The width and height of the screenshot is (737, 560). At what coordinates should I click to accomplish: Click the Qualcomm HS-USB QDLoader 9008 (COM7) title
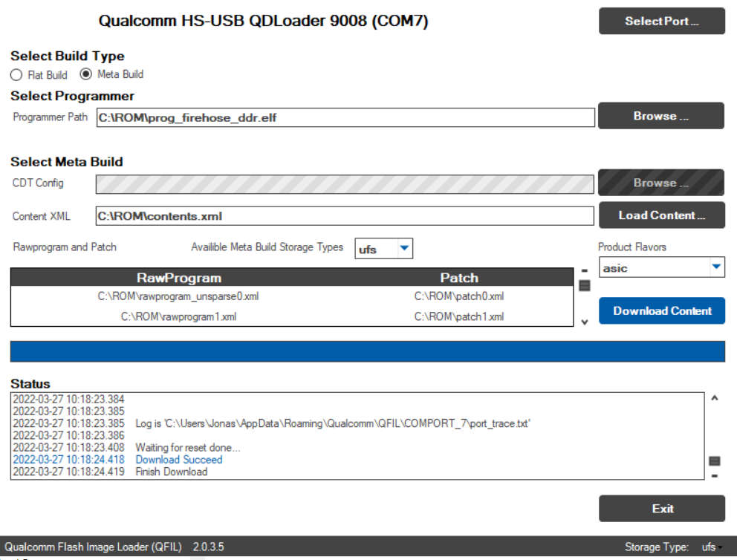[263, 21]
